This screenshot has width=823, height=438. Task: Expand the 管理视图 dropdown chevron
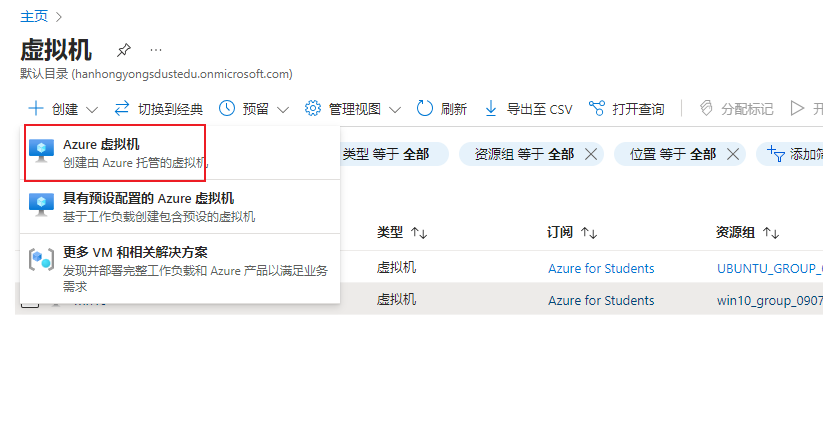click(x=395, y=110)
